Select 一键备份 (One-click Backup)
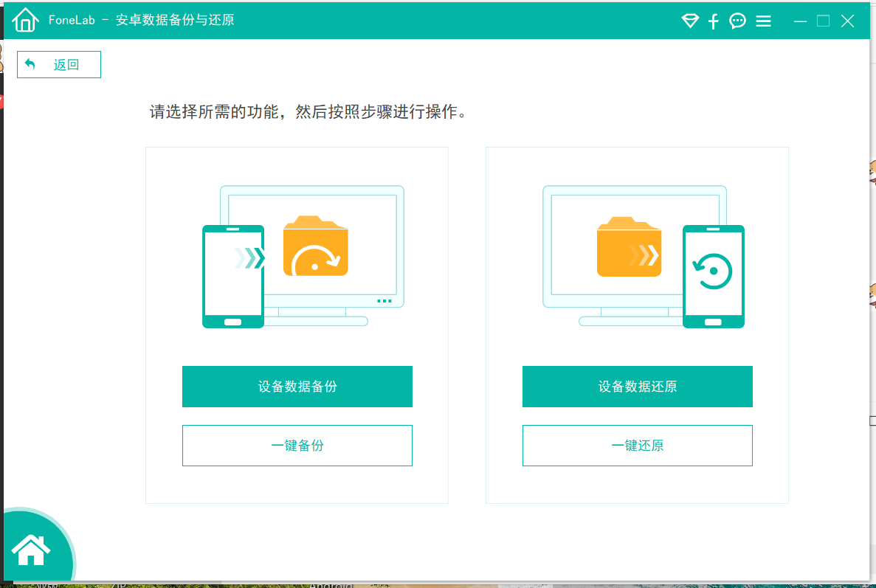Image resolution: width=876 pixels, height=588 pixels. point(297,446)
